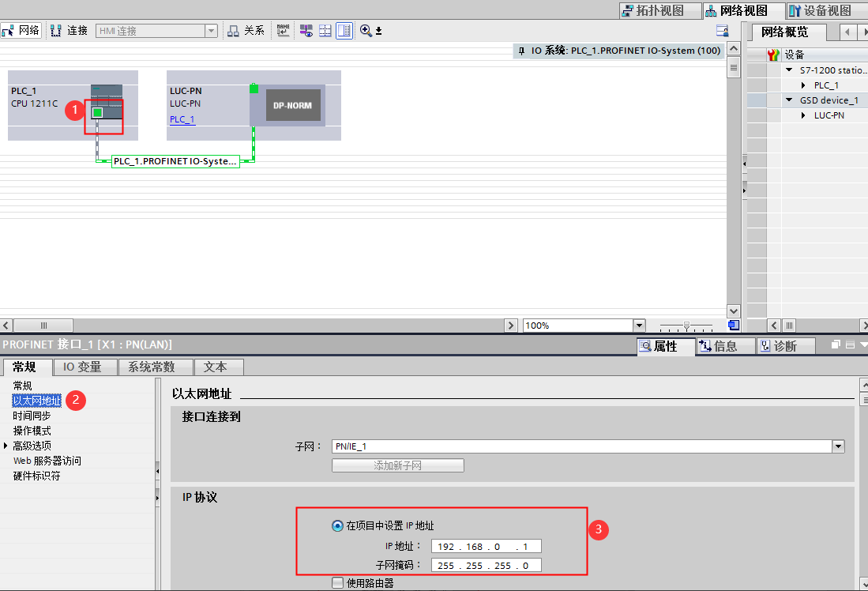Image resolution: width=868 pixels, height=591 pixels.
Task: Enable the 使用路由器 checkbox
Action: [x=338, y=583]
